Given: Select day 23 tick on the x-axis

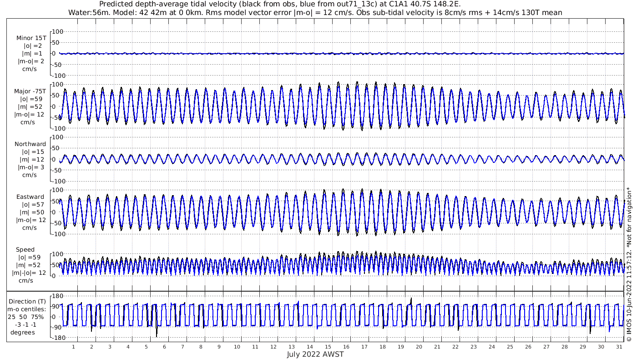Looking at the screenshot, I should click(x=473, y=347).
